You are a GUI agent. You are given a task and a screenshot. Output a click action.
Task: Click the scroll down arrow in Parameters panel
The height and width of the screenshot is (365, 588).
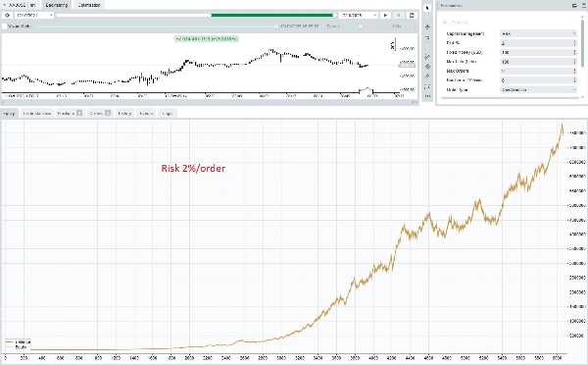point(582,97)
